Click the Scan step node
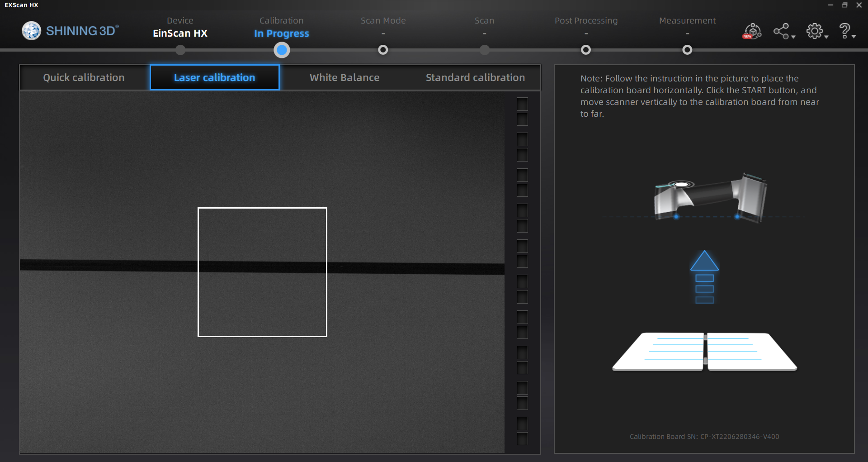 coord(485,50)
